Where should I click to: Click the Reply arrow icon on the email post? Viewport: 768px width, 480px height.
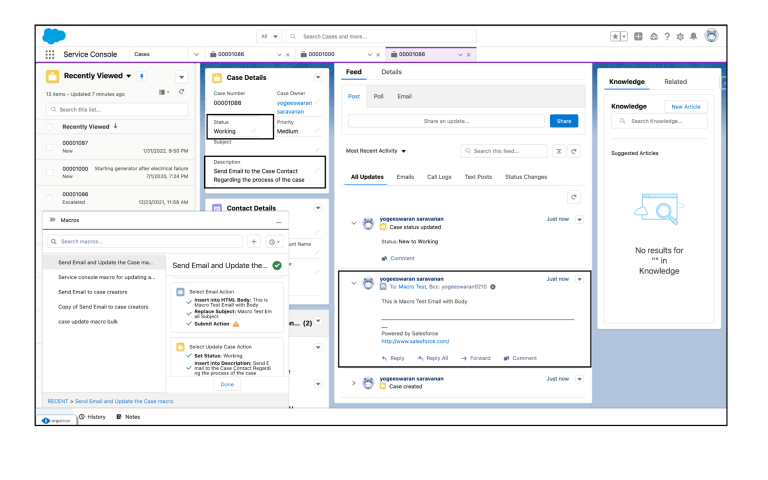pyautogui.click(x=384, y=358)
